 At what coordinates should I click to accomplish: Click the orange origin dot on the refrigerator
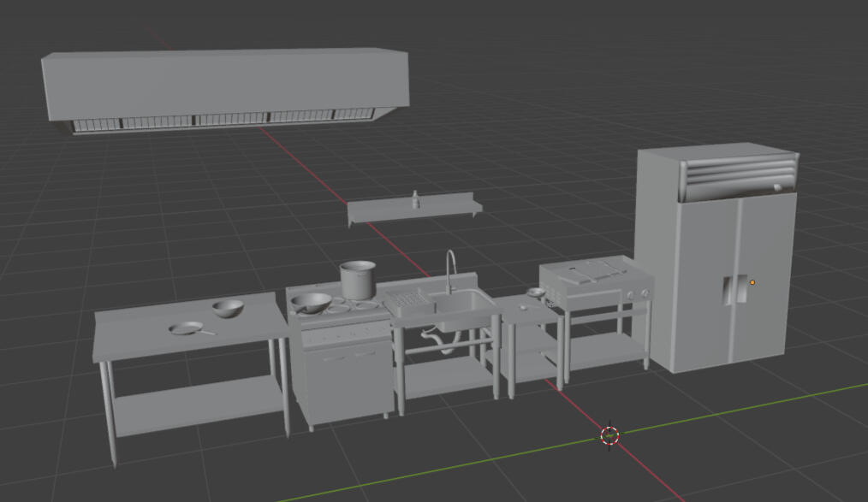pos(752,282)
